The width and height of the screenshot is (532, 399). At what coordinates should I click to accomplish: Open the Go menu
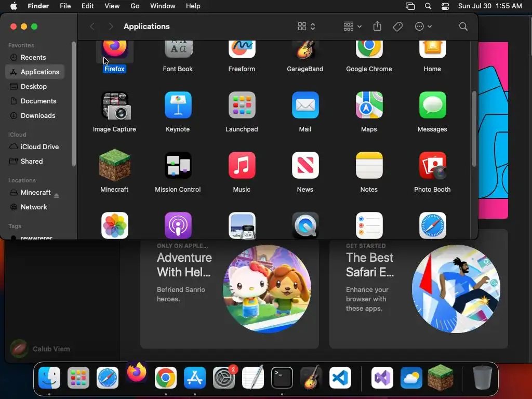click(135, 6)
